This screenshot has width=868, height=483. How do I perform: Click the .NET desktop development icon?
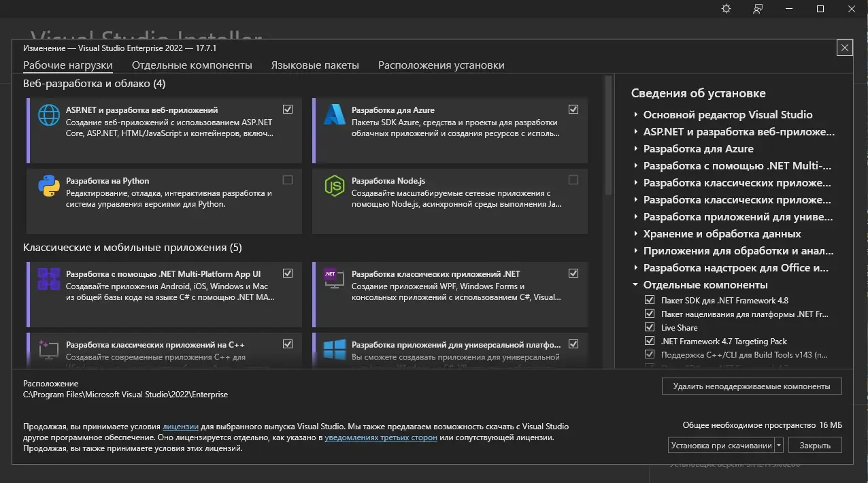tap(334, 280)
